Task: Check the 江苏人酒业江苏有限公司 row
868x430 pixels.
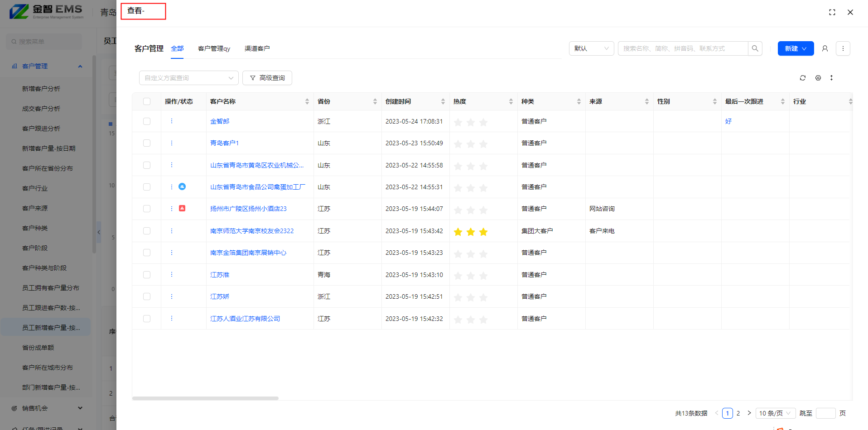Action: (x=147, y=319)
